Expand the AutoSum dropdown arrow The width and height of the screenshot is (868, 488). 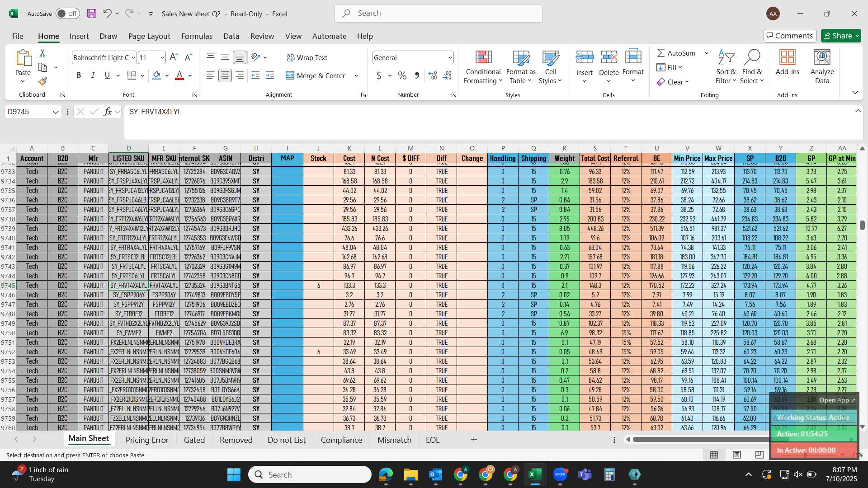tap(707, 53)
